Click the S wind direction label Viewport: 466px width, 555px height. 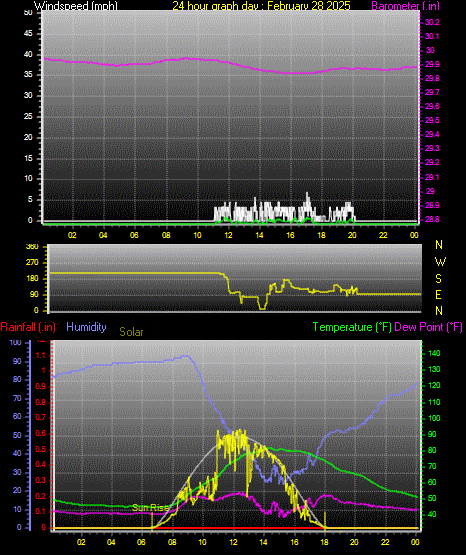coord(438,279)
